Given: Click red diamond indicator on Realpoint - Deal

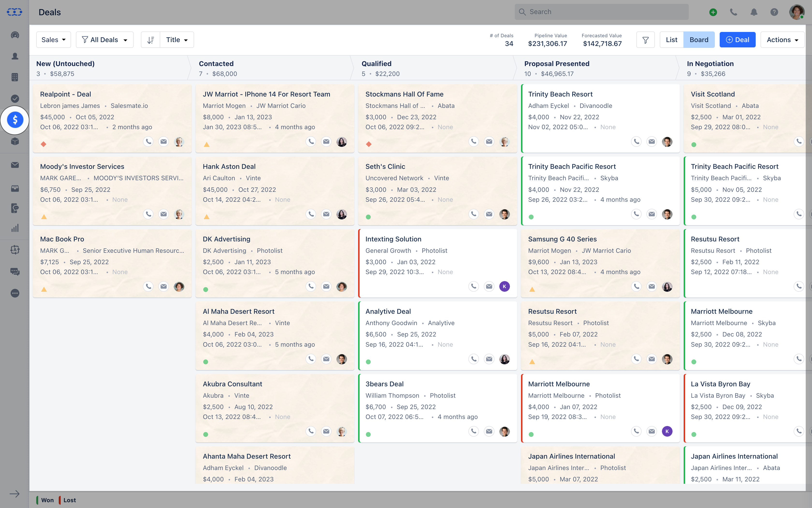Looking at the screenshot, I should (x=43, y=144).
